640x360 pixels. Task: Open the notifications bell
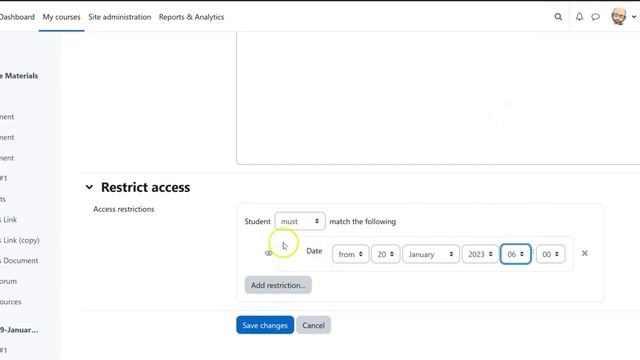(x=579, y=17)
